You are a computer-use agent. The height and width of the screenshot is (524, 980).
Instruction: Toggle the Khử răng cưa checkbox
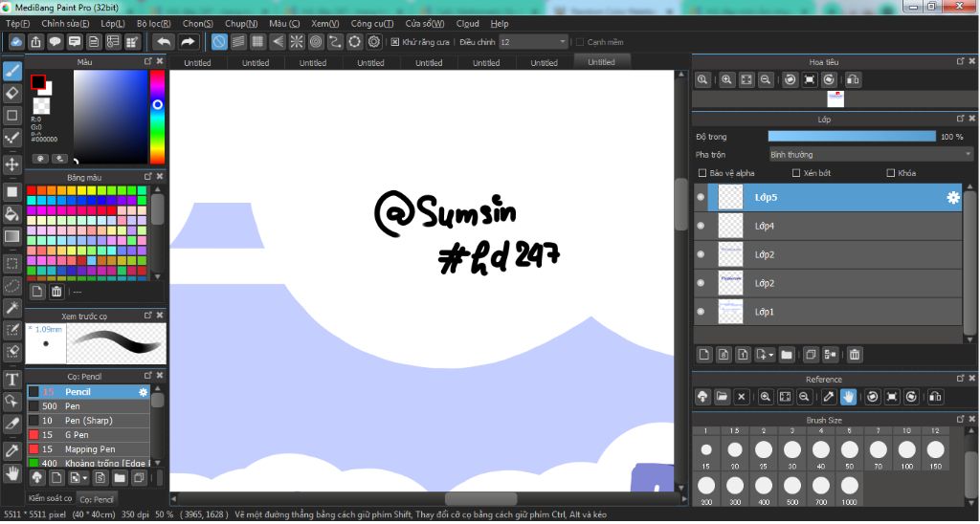(x=395, y=42)
